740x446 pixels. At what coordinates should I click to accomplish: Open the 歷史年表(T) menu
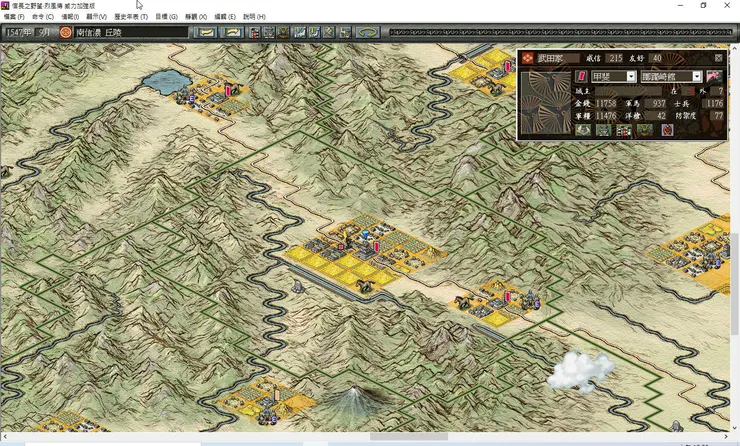(131, 17)
